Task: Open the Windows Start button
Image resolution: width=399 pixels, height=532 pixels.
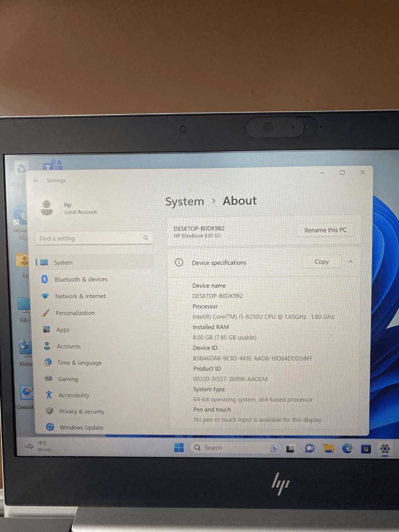Action: coord(179,448)
